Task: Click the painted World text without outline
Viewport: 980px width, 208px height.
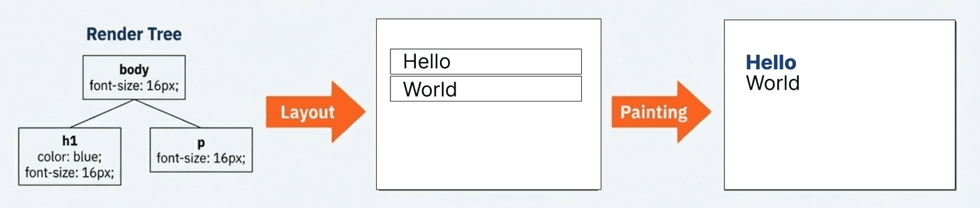Action: point(773,83)
